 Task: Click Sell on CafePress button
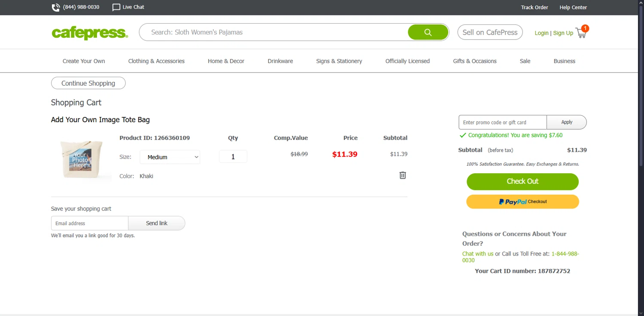click(x=490, y=32)
